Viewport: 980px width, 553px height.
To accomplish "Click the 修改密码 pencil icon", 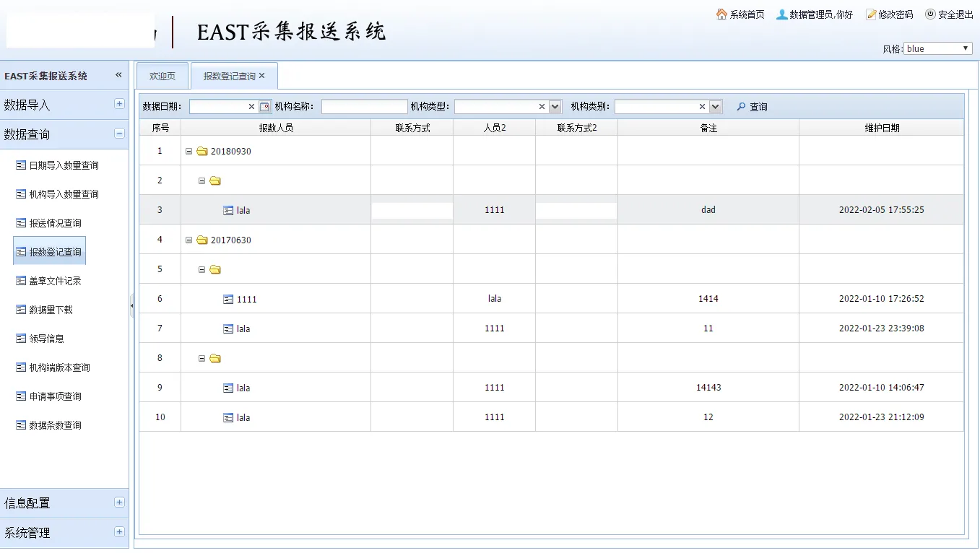I will [x=871, y=14].
